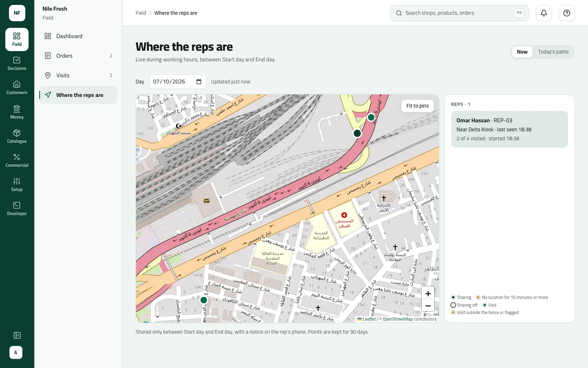This screenshot has height=368, width=588.
Task: Zoom in on the map
Action: tap(428, 294)
